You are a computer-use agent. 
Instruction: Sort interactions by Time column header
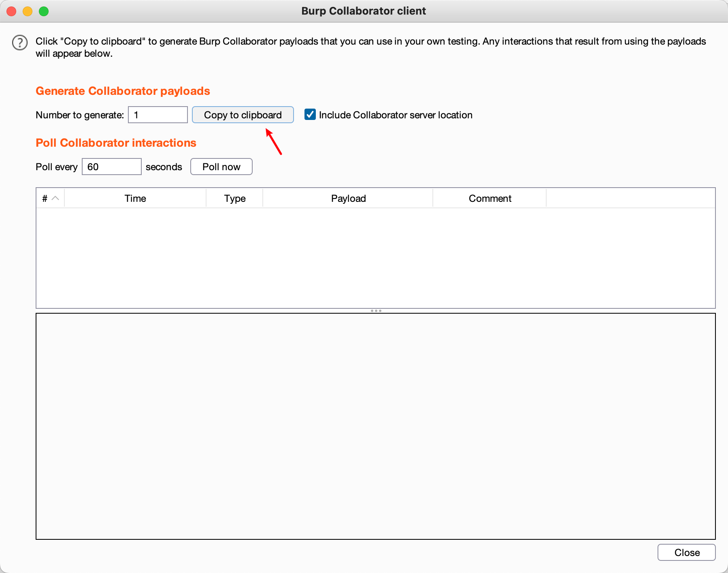coord(135,199)
